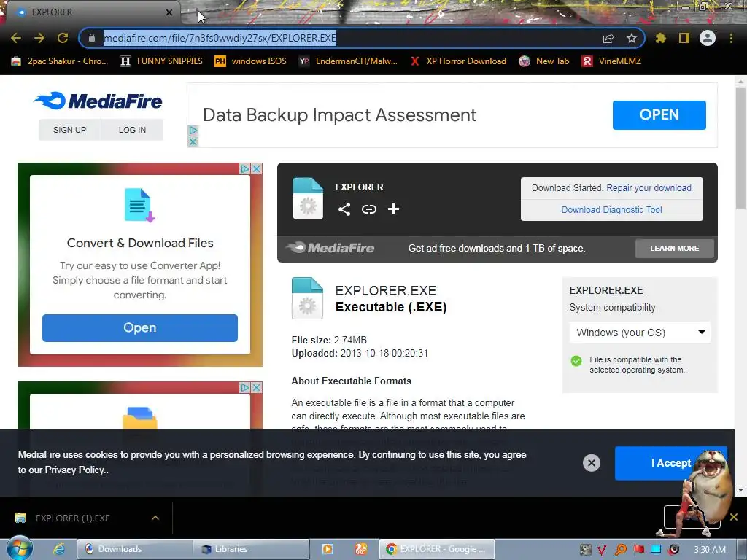Click AdChoices icon on top banner

[x=193, y=130]
